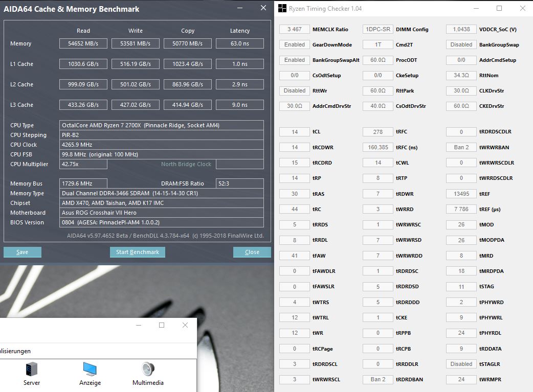Click the tRAS value 30
533x392 pixels.
click(x=294, y=194)
